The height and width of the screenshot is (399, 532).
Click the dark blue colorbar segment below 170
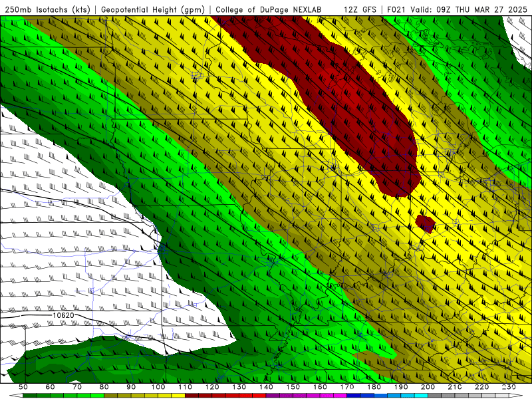pyautogui.click(x=354, y=396)
